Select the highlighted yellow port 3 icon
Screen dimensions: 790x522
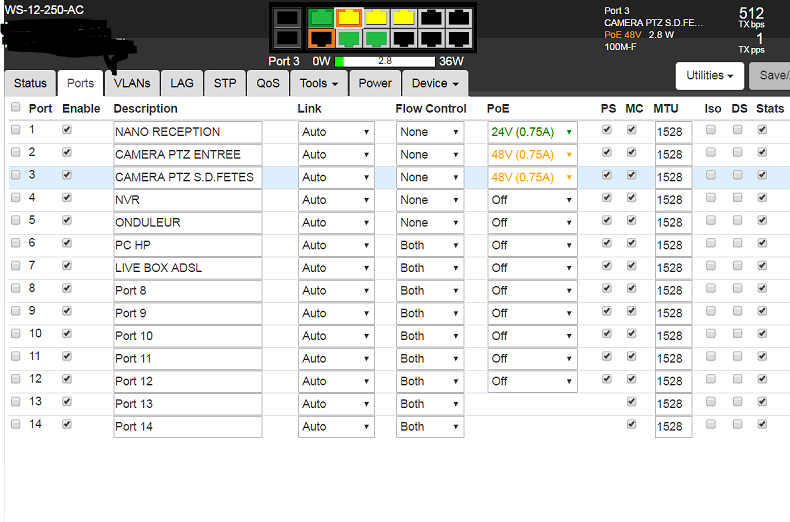(348, 17)
